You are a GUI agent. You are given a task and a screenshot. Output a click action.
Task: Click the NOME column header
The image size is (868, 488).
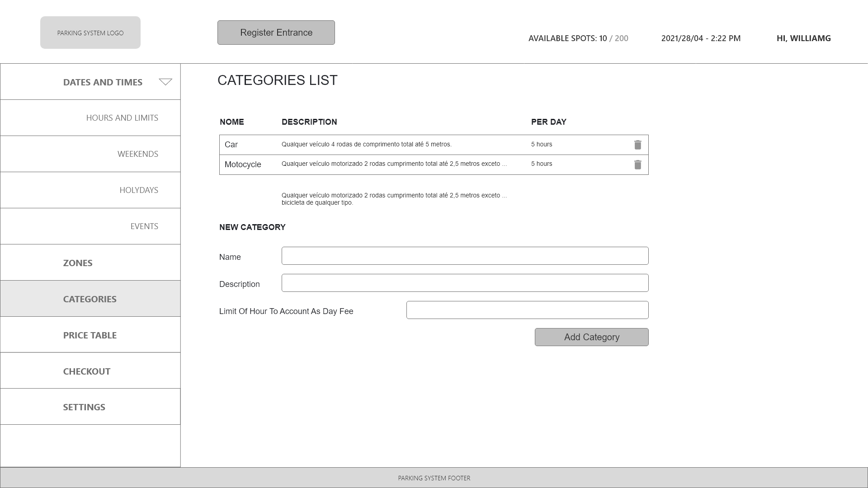pos(232,122)
